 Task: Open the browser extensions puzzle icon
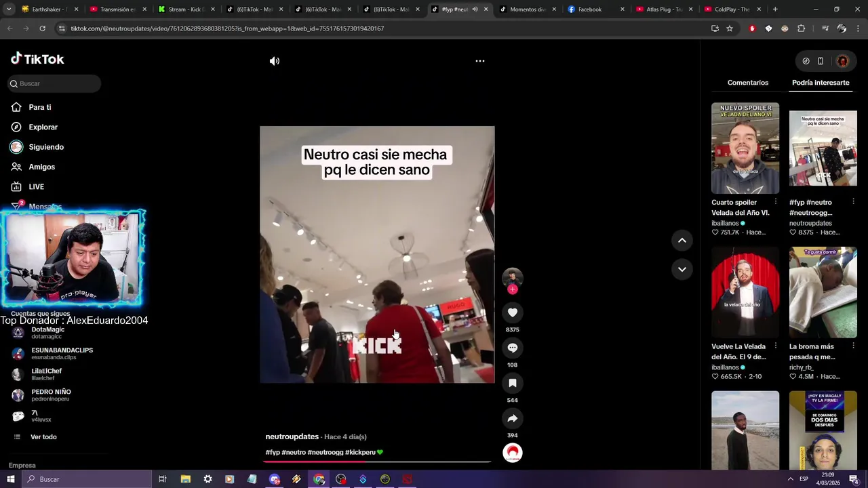(x=802, y=28)
